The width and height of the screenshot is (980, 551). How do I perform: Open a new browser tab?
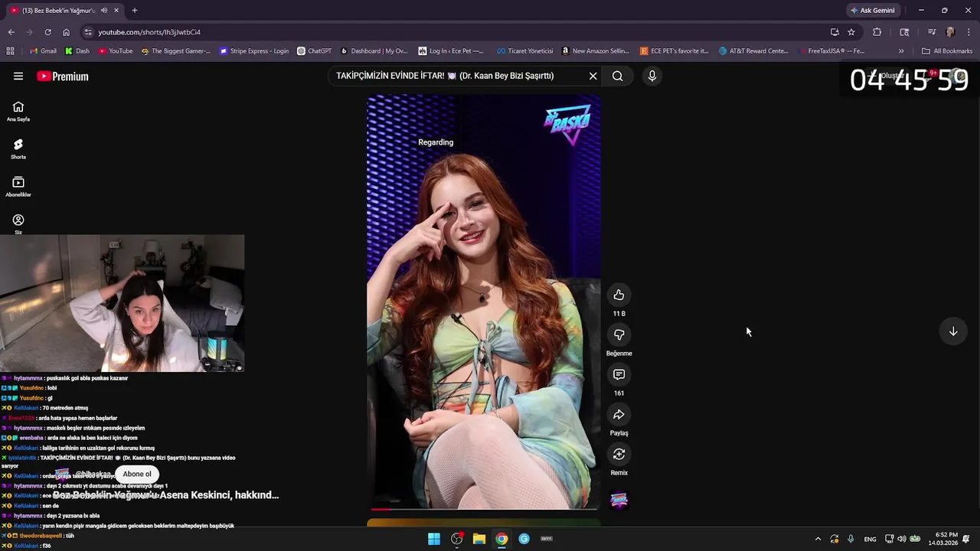coord(135,11)
